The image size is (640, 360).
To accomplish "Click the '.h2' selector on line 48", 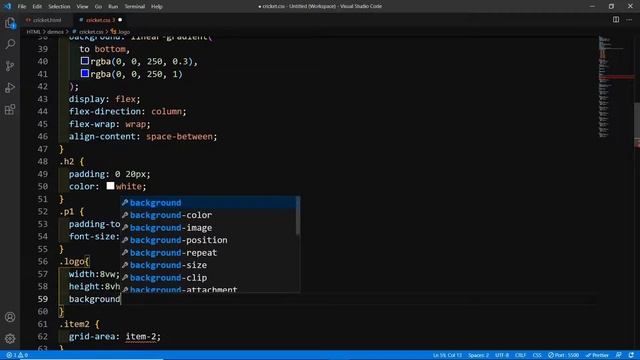I will point(67,162).
